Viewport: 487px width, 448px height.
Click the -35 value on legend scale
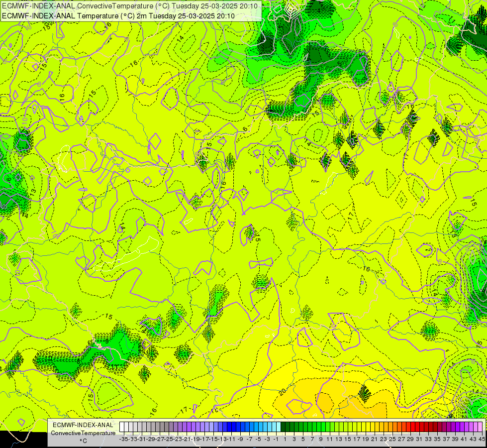coord(123,439)
